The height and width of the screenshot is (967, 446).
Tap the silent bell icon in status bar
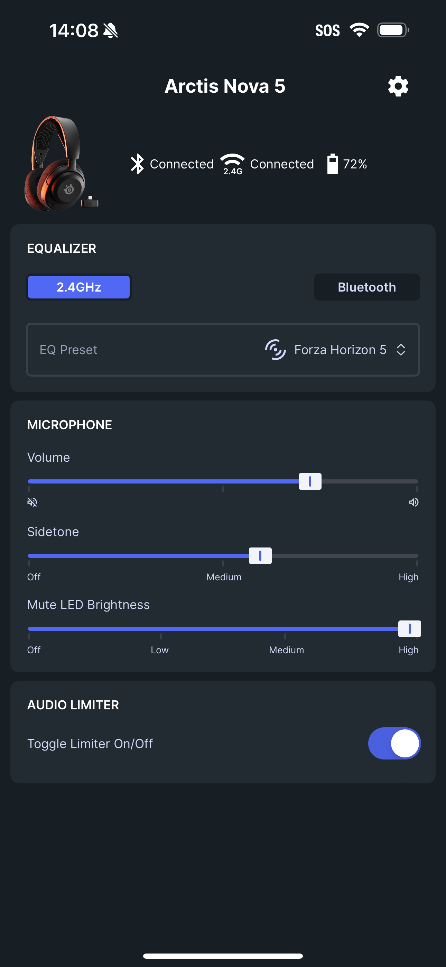[111, 30]
